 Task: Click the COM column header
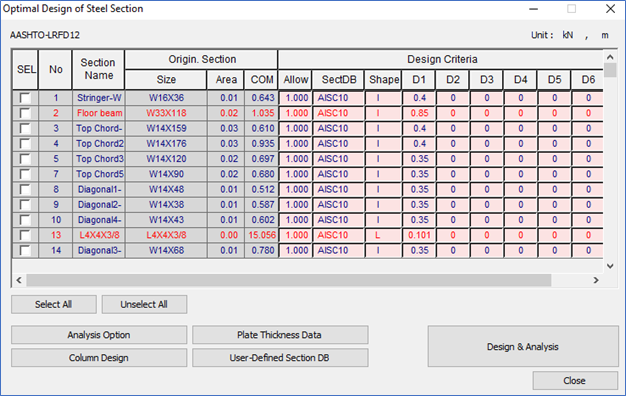(x=262, y=80)
